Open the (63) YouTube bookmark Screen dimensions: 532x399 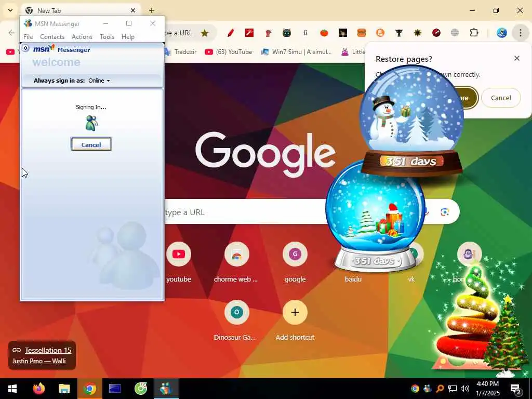(229, 52)
